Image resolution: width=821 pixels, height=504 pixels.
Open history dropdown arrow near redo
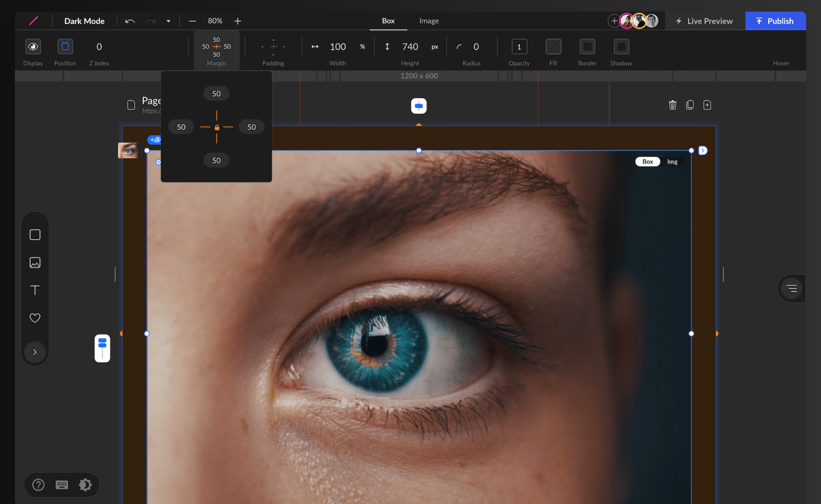(168, 21)
